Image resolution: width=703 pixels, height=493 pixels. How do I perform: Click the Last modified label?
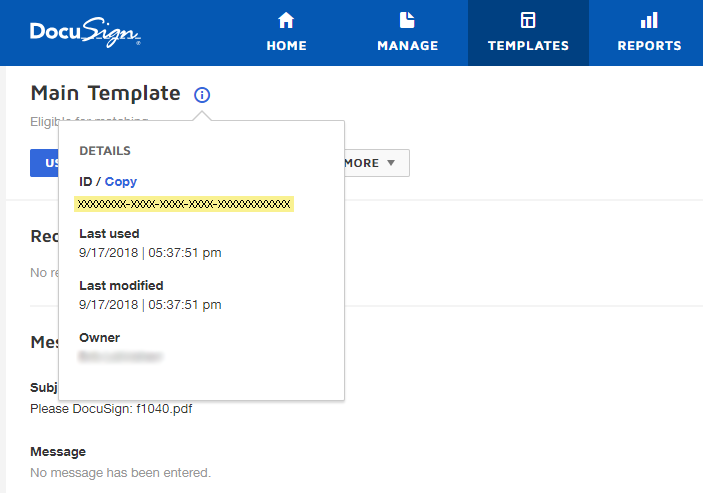[x=121, y=285]
